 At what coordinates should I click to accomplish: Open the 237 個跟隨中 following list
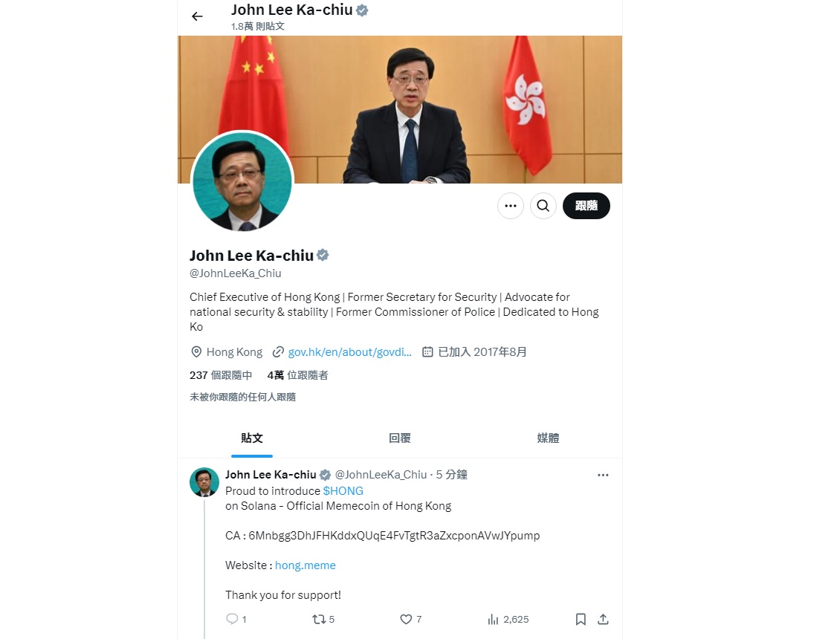point(221,375)
